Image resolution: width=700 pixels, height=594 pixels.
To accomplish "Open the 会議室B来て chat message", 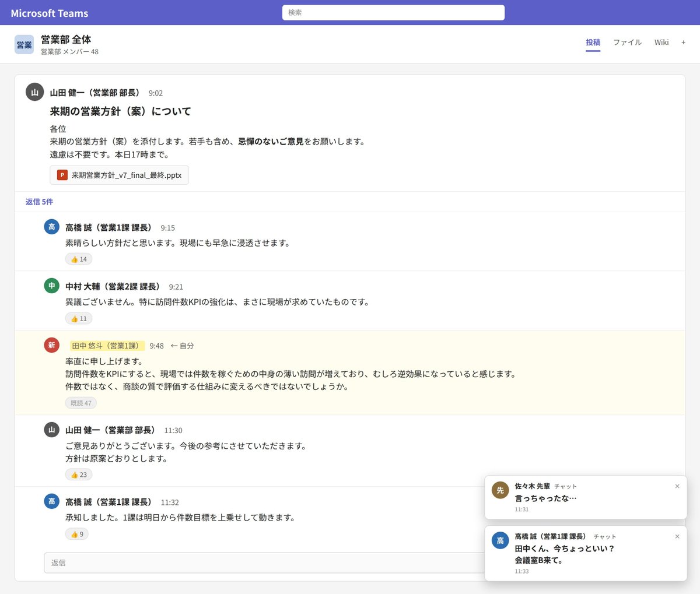I will [x=538, y=560].
